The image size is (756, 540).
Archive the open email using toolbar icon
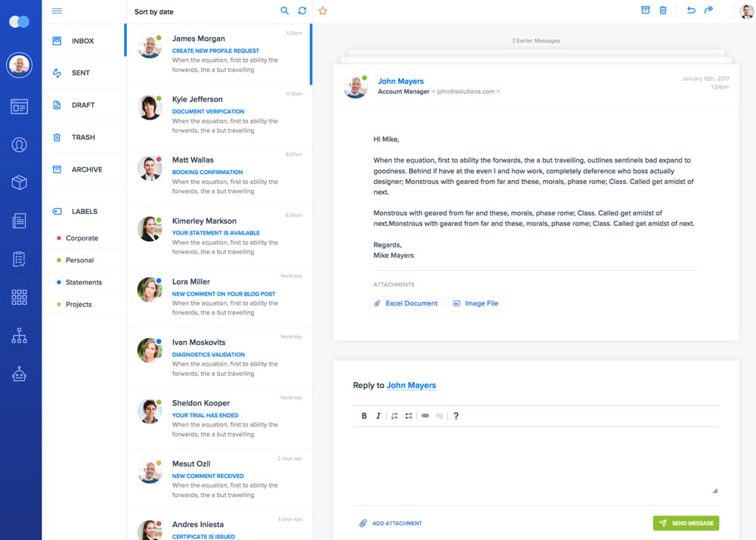click(645, 10)
